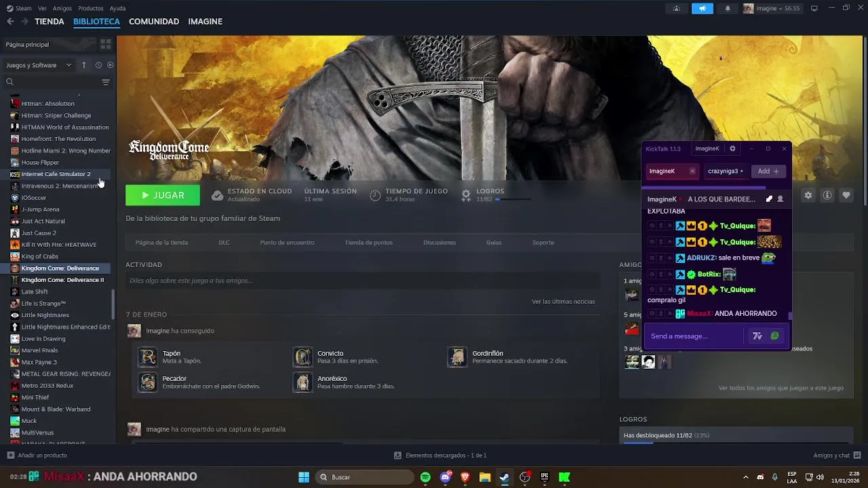868x488 pixels.
Task: Go back with the left arrow
Action: coord(10,22)
